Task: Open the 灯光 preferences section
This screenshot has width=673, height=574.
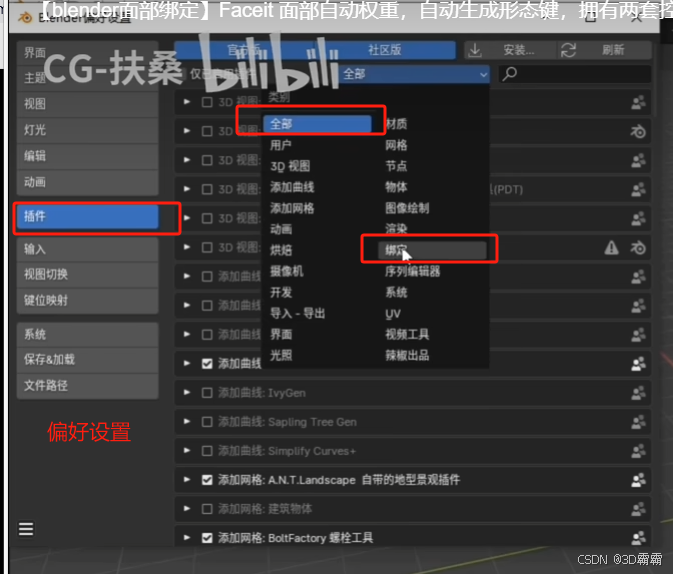Action: tap(88, 130)
